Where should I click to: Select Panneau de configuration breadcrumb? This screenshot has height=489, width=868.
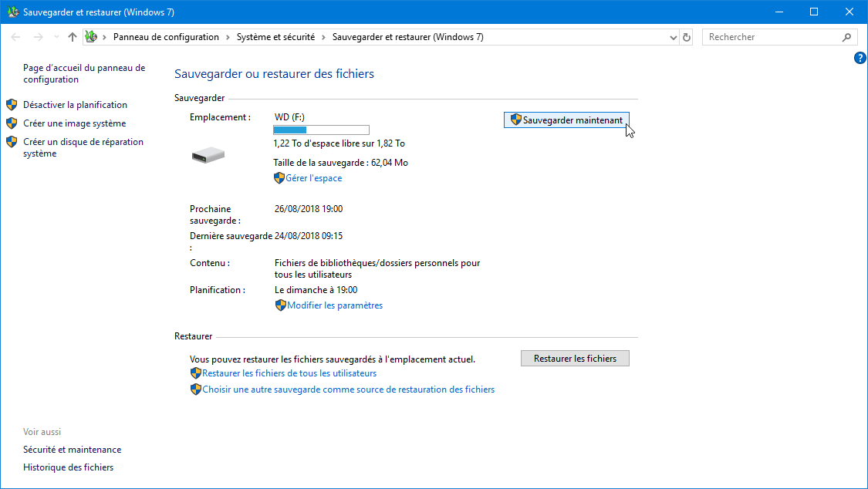click(x=166, y=37)
